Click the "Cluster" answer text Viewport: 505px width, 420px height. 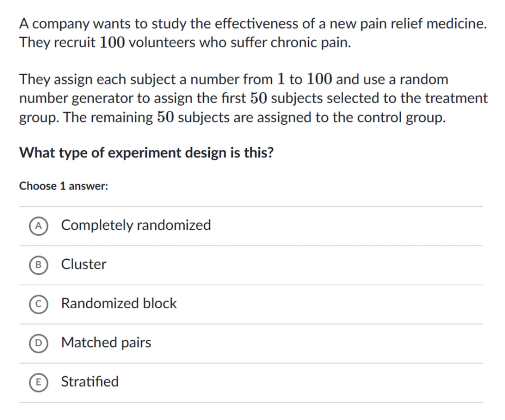click(x=84, y=264)
